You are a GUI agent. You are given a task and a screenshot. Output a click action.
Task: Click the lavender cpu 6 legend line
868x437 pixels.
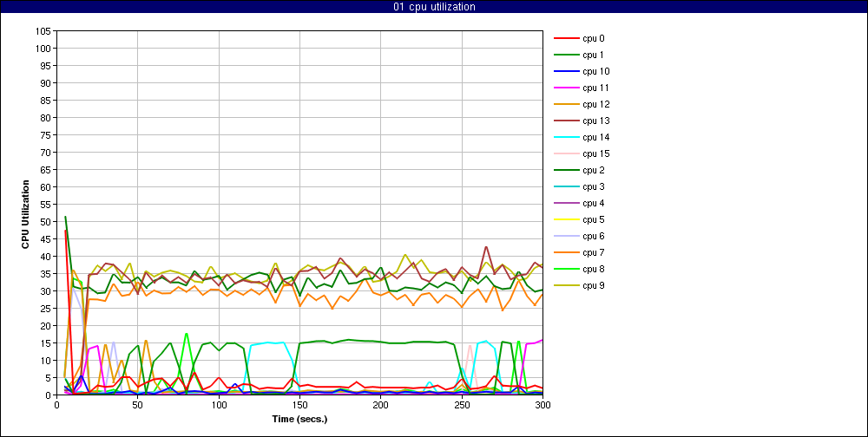click(x=566, y=236)
